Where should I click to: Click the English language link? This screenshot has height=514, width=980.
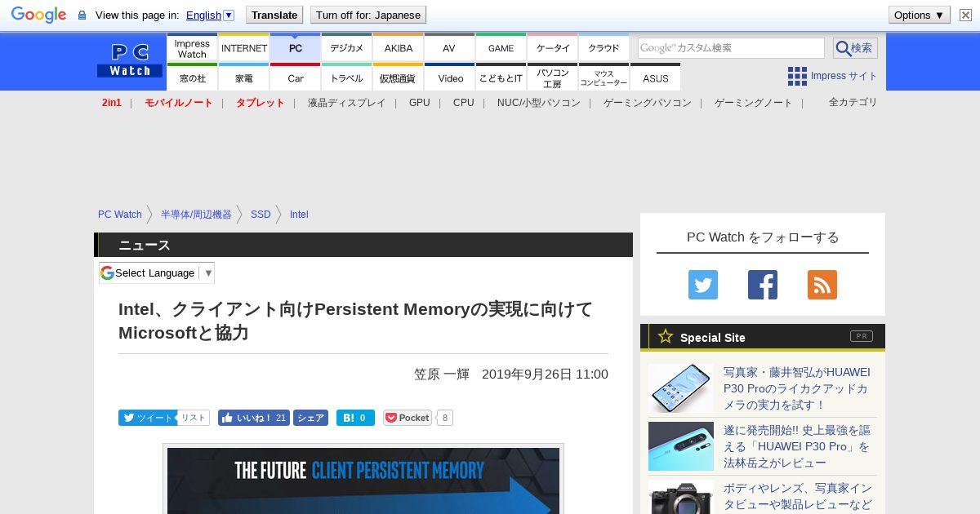click(203, 15)
